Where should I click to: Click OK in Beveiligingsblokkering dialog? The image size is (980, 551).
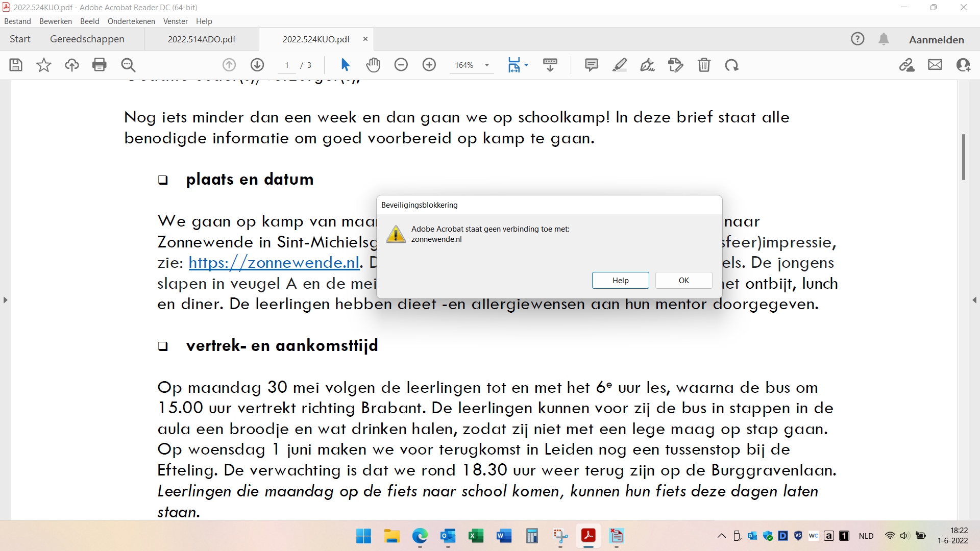683,281
